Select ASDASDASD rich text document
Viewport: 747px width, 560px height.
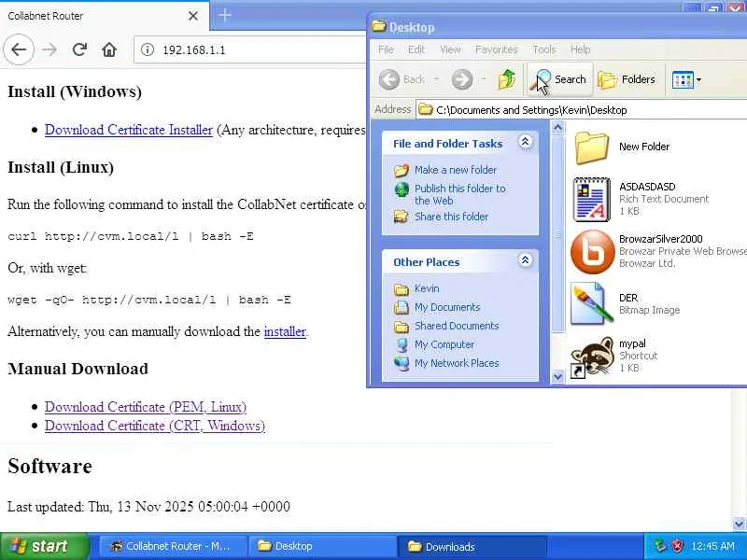(592, 199)
